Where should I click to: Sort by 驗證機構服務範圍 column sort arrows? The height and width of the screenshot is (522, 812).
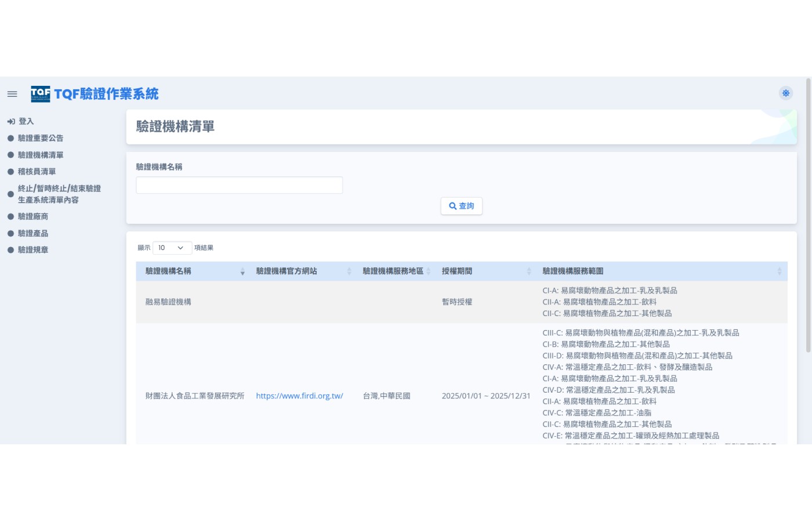[x=779, y=271]
